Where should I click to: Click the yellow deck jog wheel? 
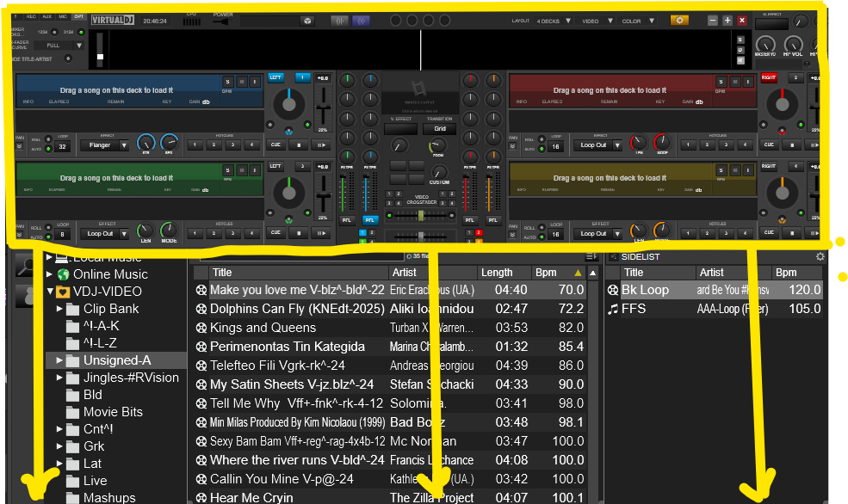click(782, 193)
